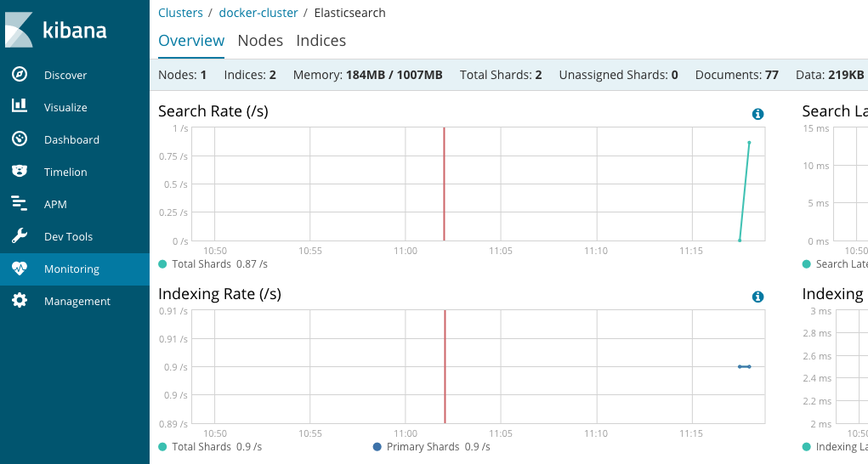Show info for Search Rate chart

(757, 114)
